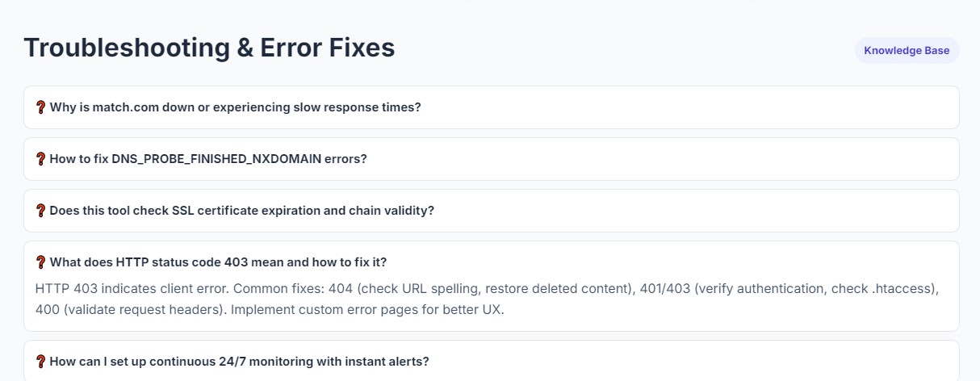Screen dimensions: 980x381
Task: Click the "Implement custom error pages" sentence
Action: click(367, 310)
